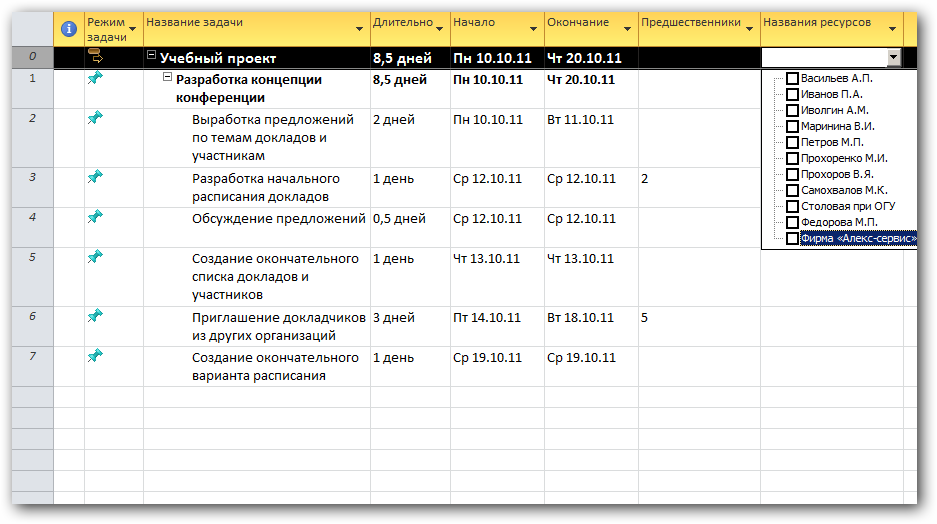
Task: Click the pushpin task mode icon in row 7
Action: point(95,356)
